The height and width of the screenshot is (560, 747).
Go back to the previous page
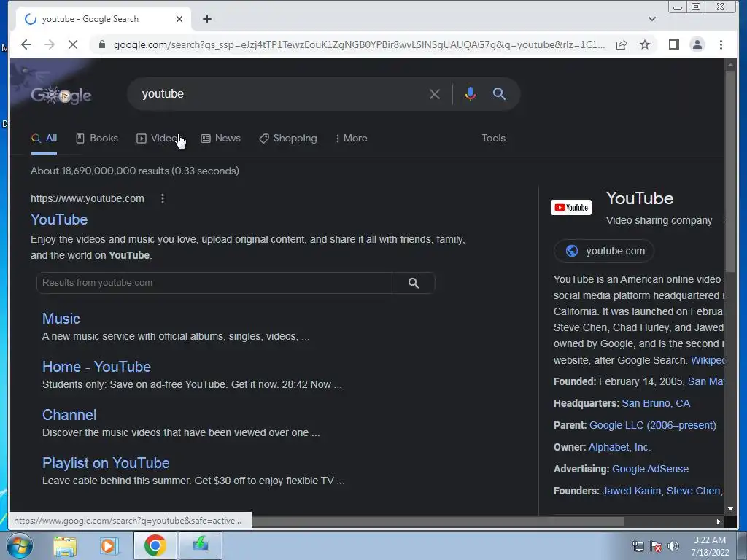(26, 44)
